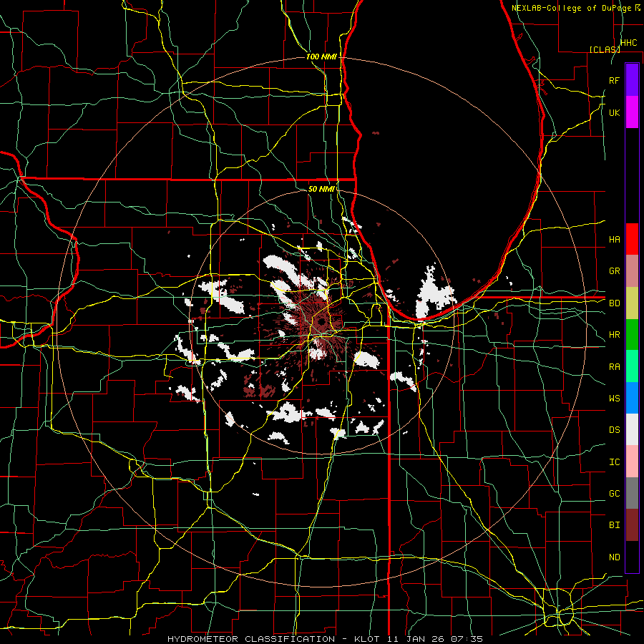Select the GR legend color block
The height and width of the screenshot is (644, 644).
point(632,270)
